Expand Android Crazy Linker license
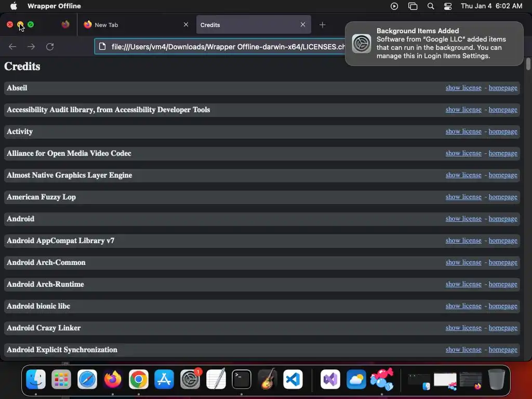The image size is (532, 399). pos(463,327)
